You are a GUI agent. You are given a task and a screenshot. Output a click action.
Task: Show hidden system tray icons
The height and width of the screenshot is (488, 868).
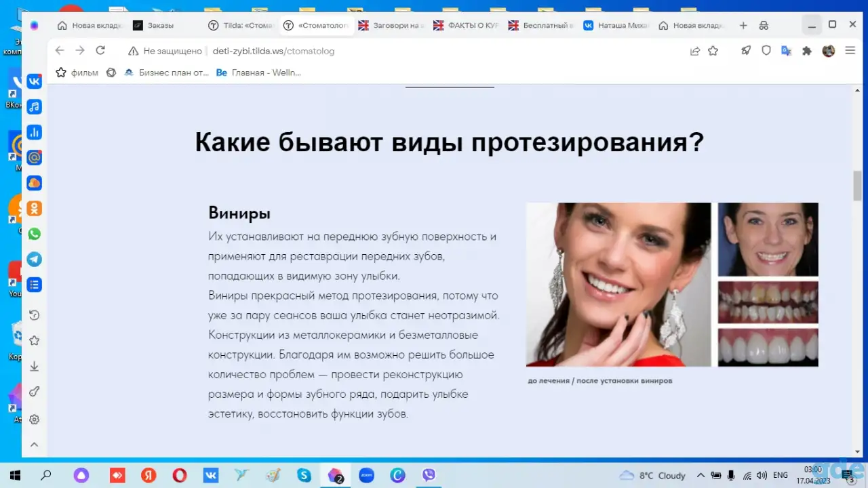701,475
